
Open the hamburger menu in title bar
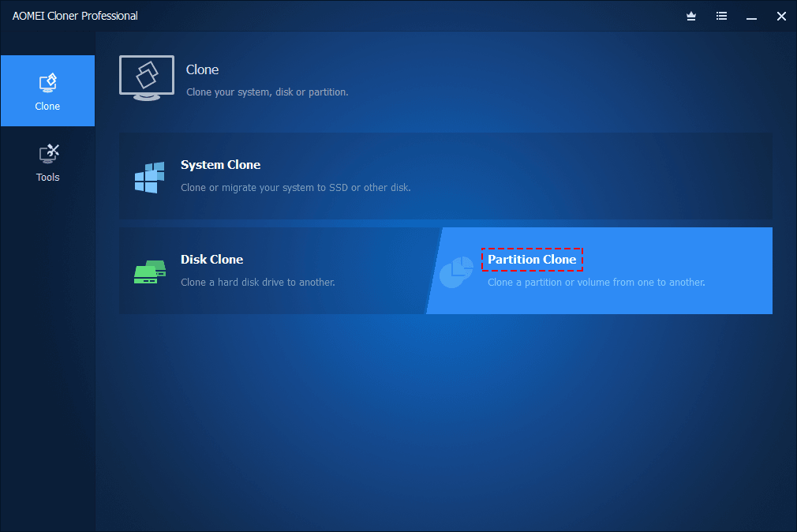click(721, 17)
